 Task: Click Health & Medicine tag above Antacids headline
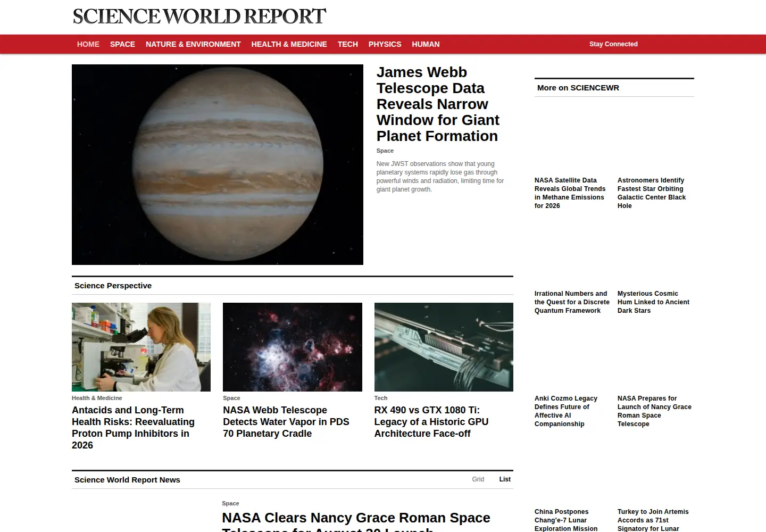97,398
